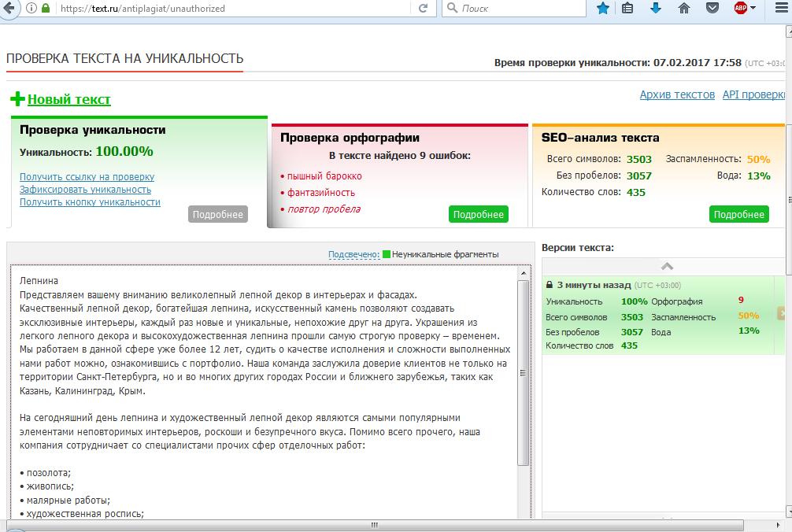Open Adblock Plus dropdown arrow
The width and height of the screenshot is (792, 532).
tap(753, 8)
